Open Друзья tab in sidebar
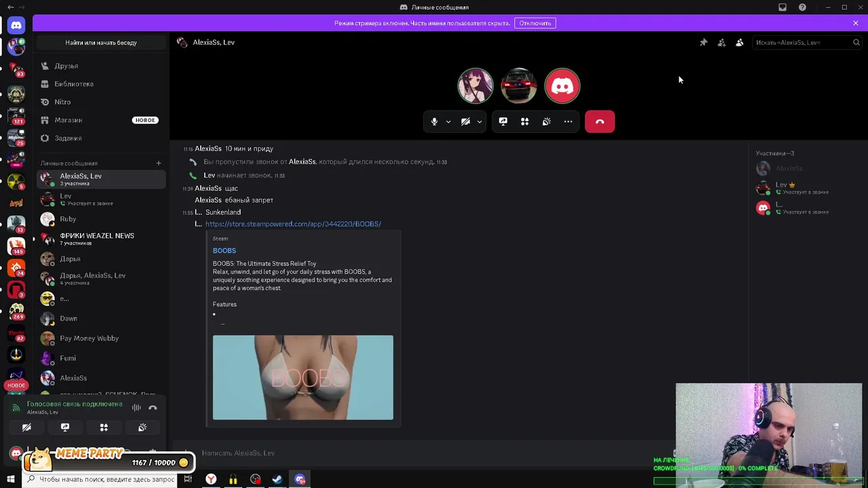This screenshot has width=868, height=488. [x=101, y=66]
